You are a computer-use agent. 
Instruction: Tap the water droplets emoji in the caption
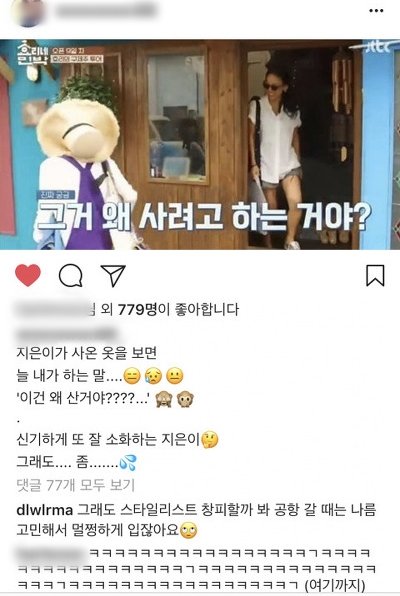coord(127,463)
